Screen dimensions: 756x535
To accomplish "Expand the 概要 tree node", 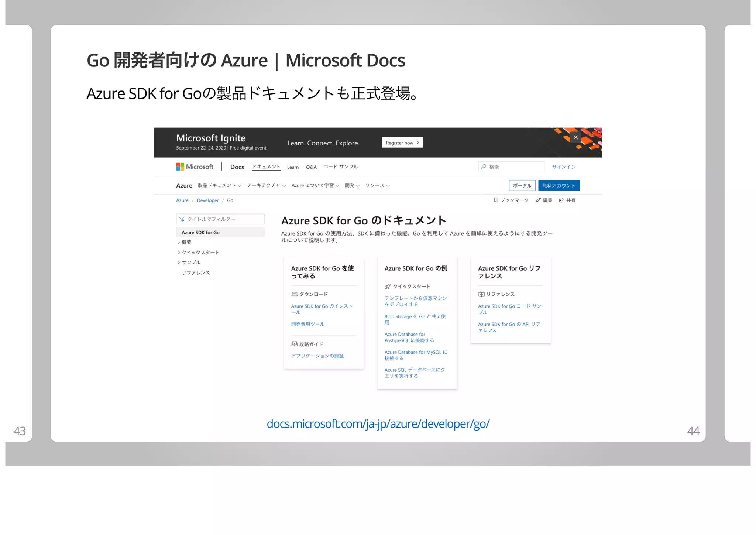I will (x=184, y=243).
